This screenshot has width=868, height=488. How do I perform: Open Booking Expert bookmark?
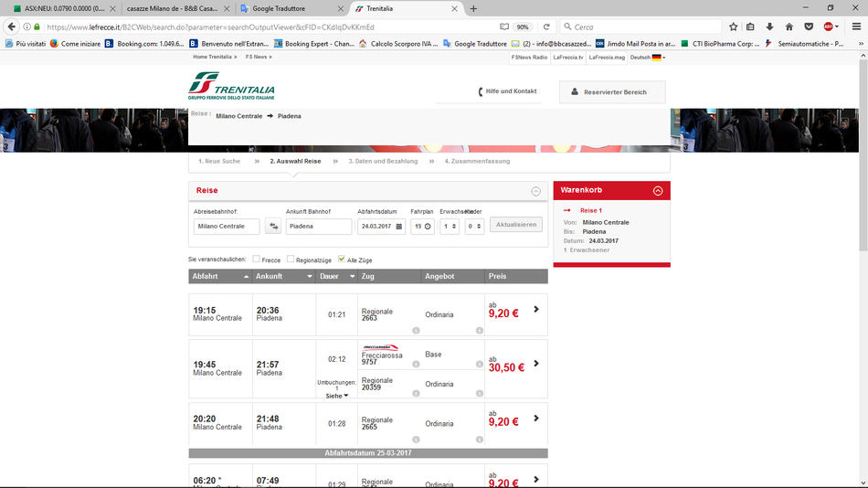314,43
